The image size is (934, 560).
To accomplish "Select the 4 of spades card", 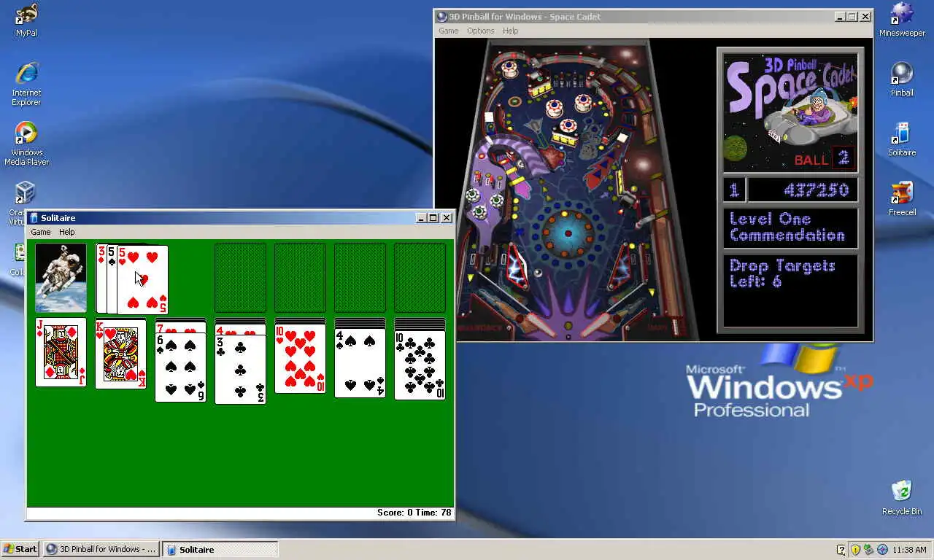I will tap(360, 363).
